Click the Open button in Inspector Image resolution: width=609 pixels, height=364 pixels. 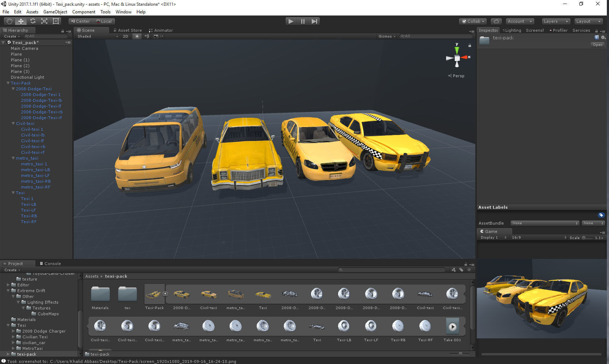[x=597, y=45]
